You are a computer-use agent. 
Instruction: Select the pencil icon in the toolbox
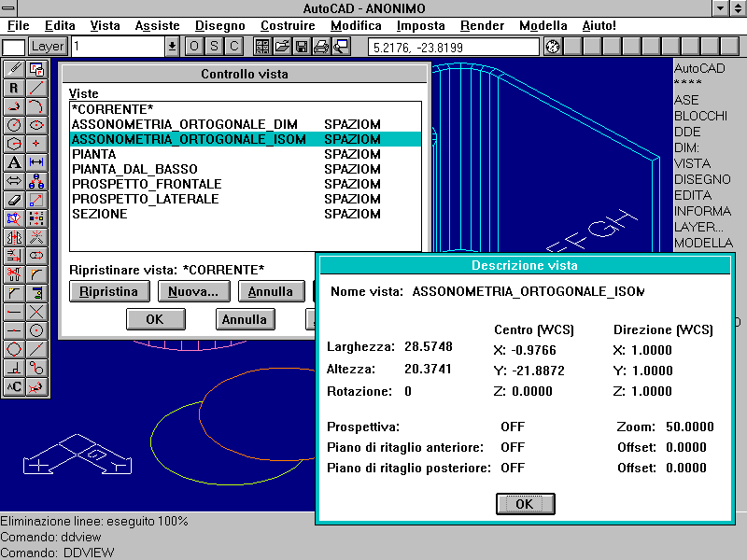pyautogui.click(x=14, y=69)
